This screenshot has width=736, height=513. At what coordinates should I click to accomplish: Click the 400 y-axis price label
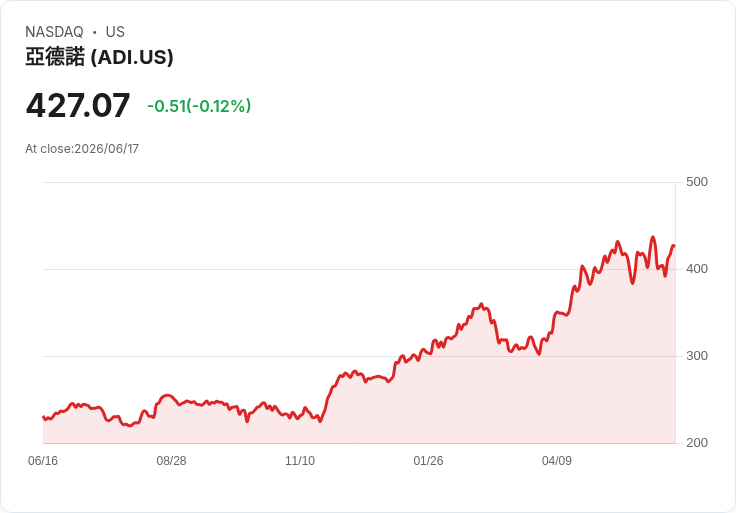[x=697, y=269]
